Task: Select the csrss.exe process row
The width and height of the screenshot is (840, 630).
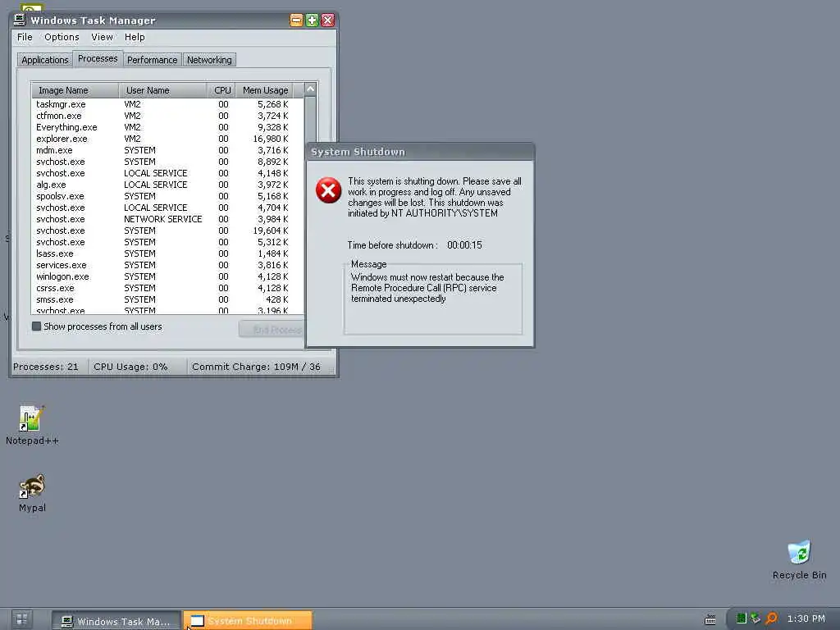Action: [x=167, y=288]
